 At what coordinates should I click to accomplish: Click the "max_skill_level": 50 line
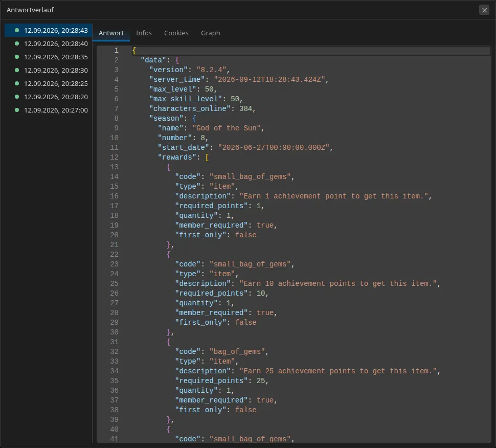tap(196, 99)
